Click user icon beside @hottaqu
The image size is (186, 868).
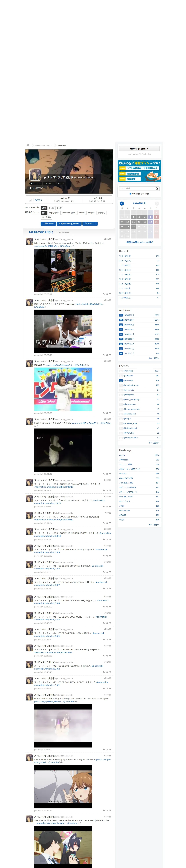click(x=121, y=380)
